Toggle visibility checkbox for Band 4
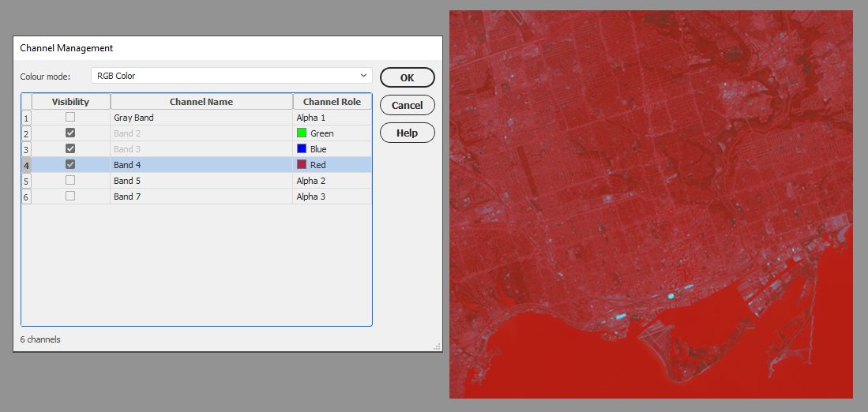The image size is (868, 412). coord(70,164)
